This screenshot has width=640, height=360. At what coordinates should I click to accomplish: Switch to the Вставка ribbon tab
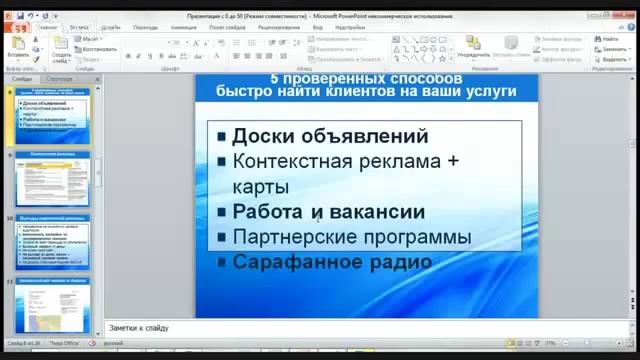pos(79,27)
